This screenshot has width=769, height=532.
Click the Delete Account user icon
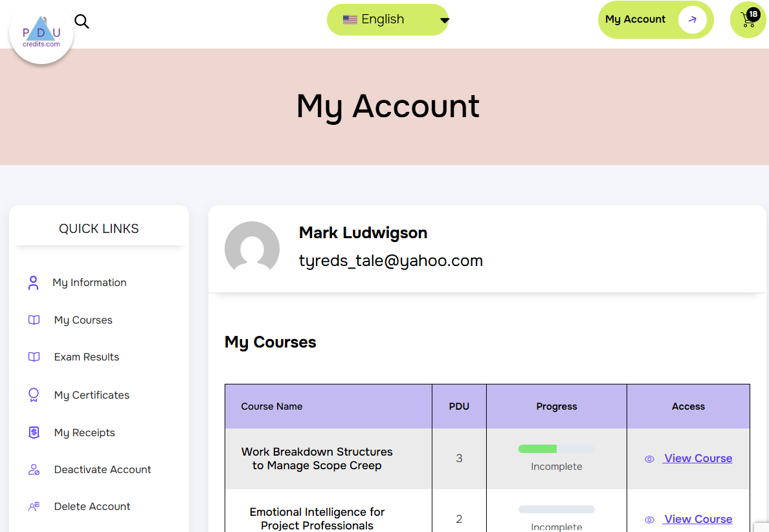point(34,507)
